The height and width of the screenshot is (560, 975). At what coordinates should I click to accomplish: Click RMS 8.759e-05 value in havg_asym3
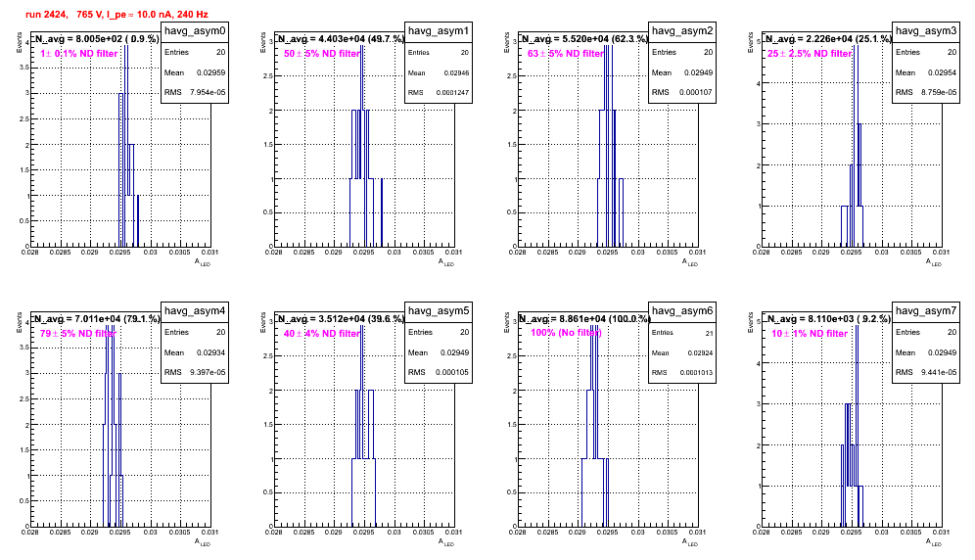[x=939, y=93]
